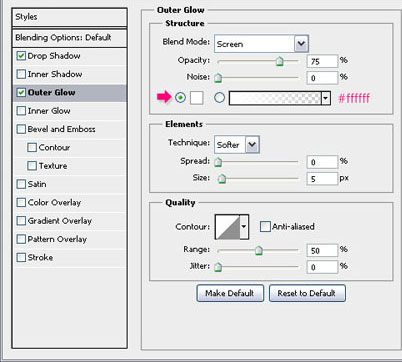Open the gradient picker dropdown arrow
The image size is (402, 362).
tap(326, 98)
